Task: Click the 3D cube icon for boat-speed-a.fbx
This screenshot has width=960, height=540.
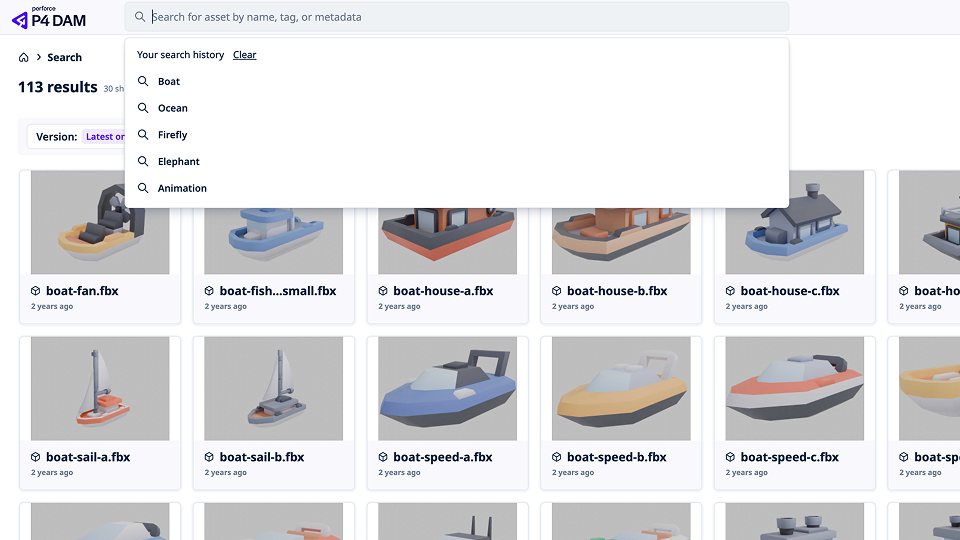Action: pyautogui.click(x=383, y=457)
